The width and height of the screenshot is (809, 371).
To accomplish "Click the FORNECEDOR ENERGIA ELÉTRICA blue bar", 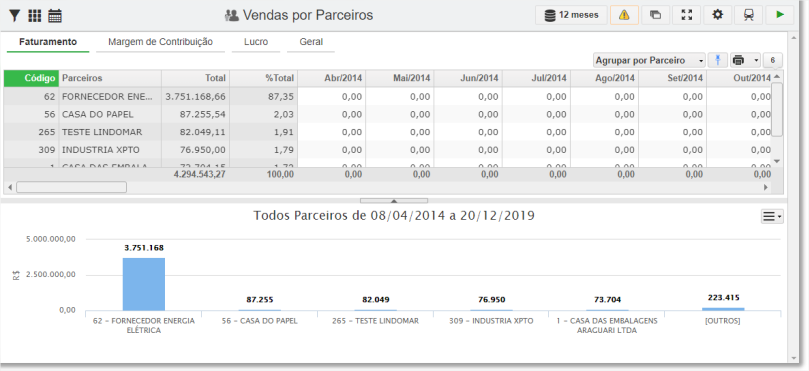I will pos(144,284).
